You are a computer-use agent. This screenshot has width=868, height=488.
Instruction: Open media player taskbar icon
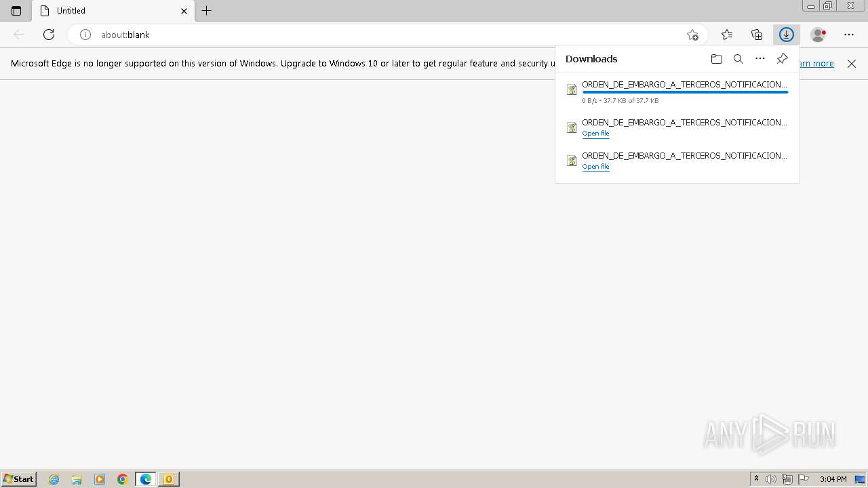(x=100, y=479)
